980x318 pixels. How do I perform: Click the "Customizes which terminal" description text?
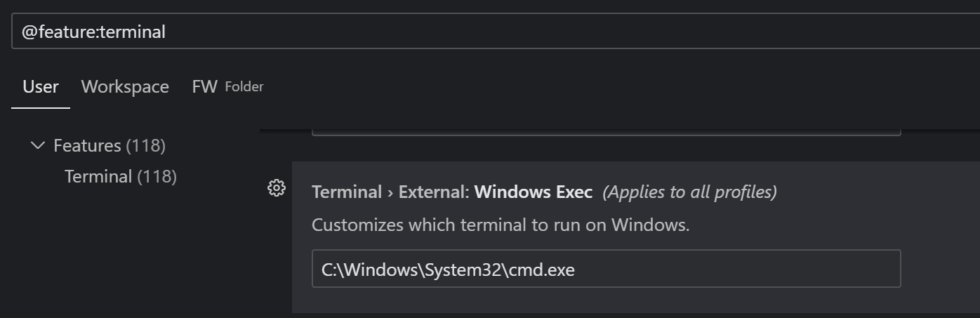tap(501, 225)
